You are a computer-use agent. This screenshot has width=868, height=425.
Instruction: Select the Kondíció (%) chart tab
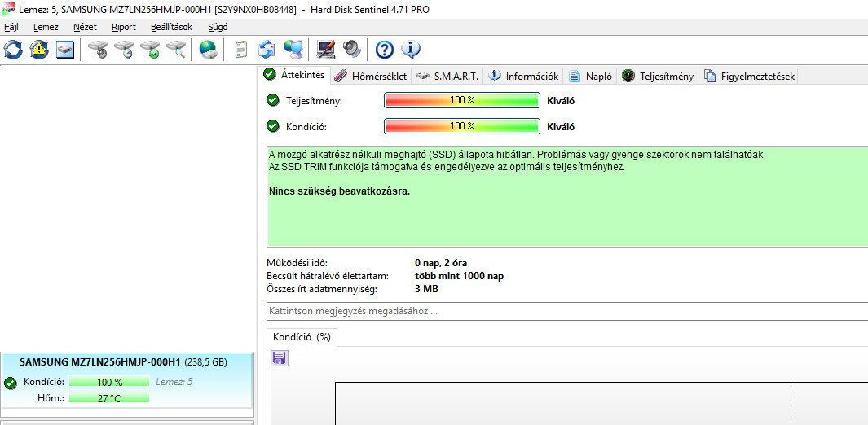(x=302, y=337)
